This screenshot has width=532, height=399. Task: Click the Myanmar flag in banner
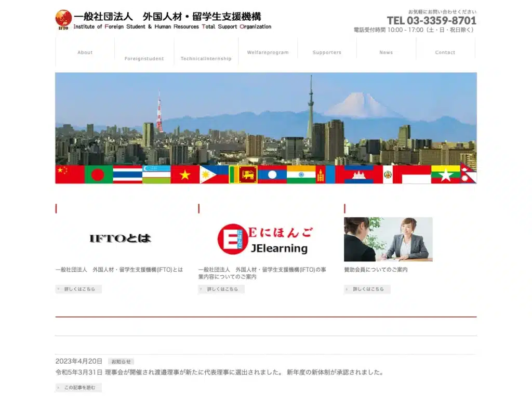[445, 175]
